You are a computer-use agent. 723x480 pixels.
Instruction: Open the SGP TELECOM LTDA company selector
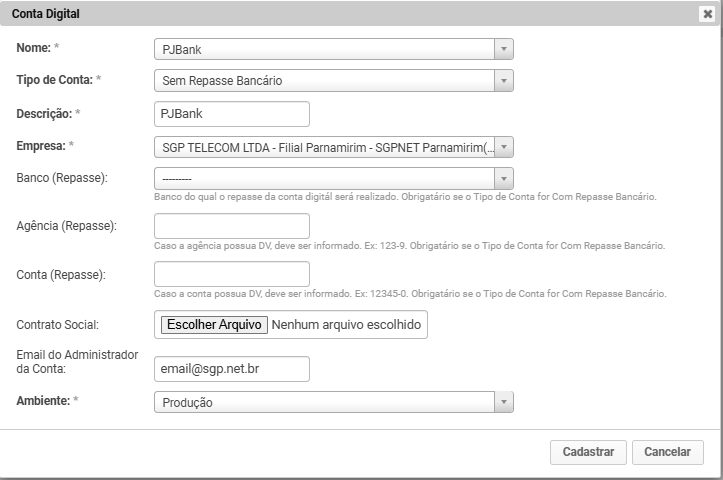point(325,147)
